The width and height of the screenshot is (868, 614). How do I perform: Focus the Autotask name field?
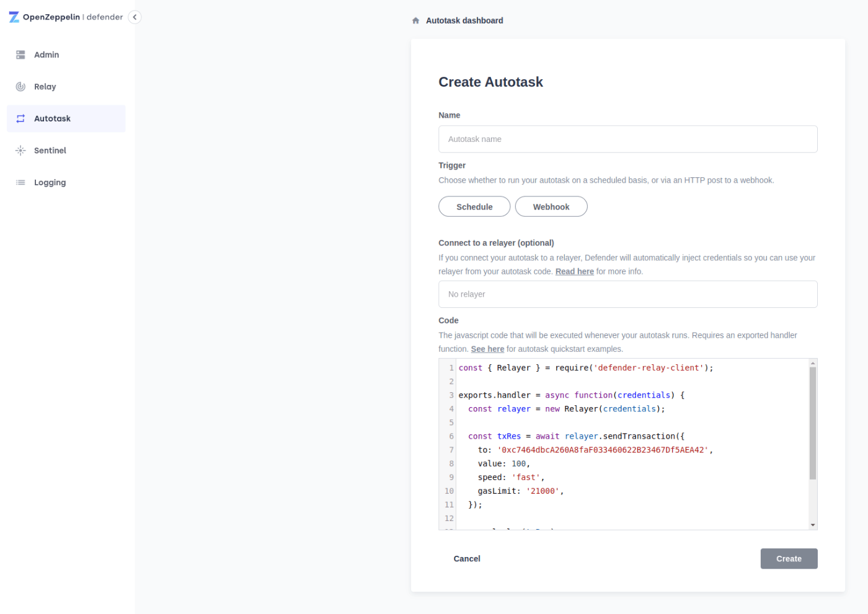click(x=627, y=139)
